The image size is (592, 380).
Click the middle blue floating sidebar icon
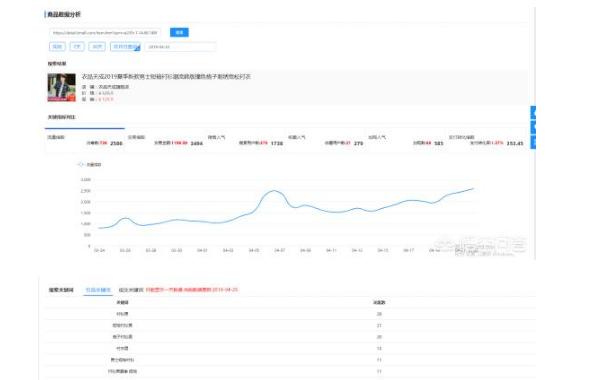tap(533, 127)
